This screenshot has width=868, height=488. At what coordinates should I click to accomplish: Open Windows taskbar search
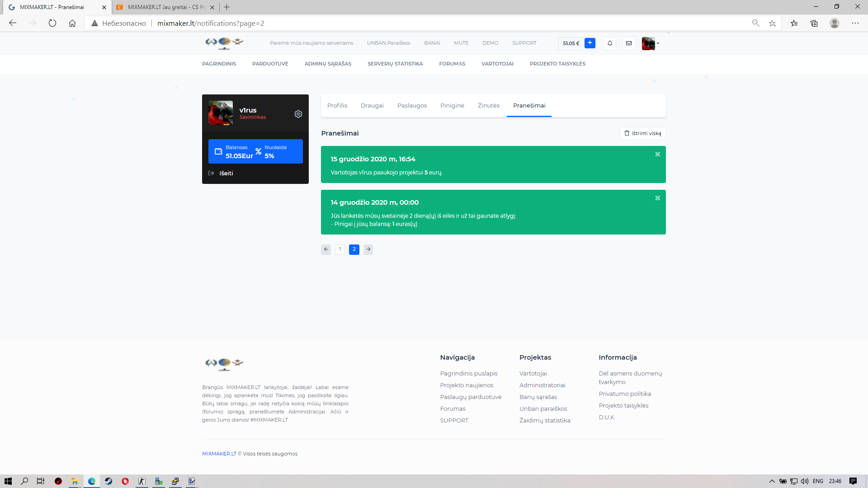(25, 481)
